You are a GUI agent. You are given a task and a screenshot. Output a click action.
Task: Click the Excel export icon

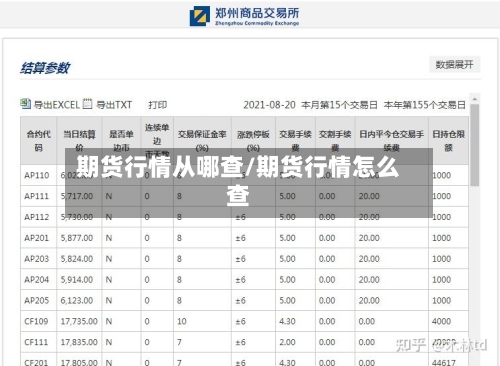[x=26, y=104]
